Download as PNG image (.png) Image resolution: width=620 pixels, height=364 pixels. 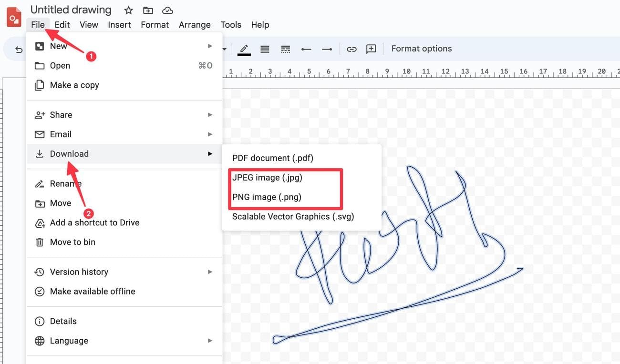pyautogui.click(x=267, y=197)
